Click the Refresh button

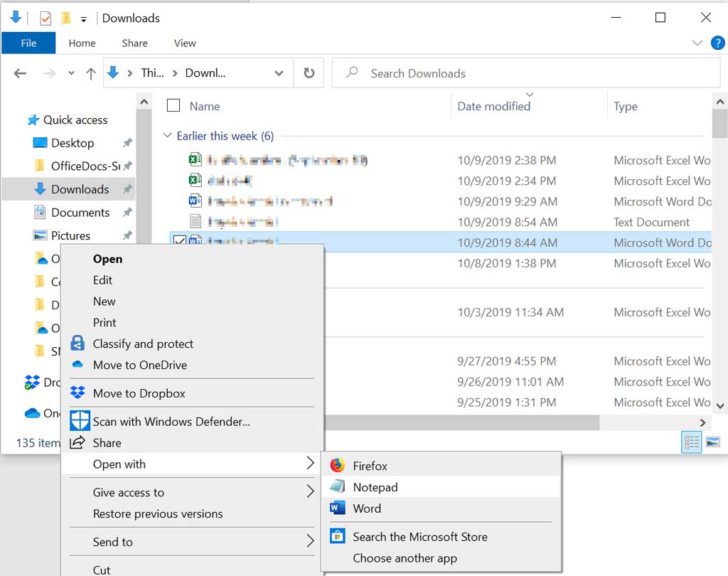pyautogui.click(x=309, y=73)
